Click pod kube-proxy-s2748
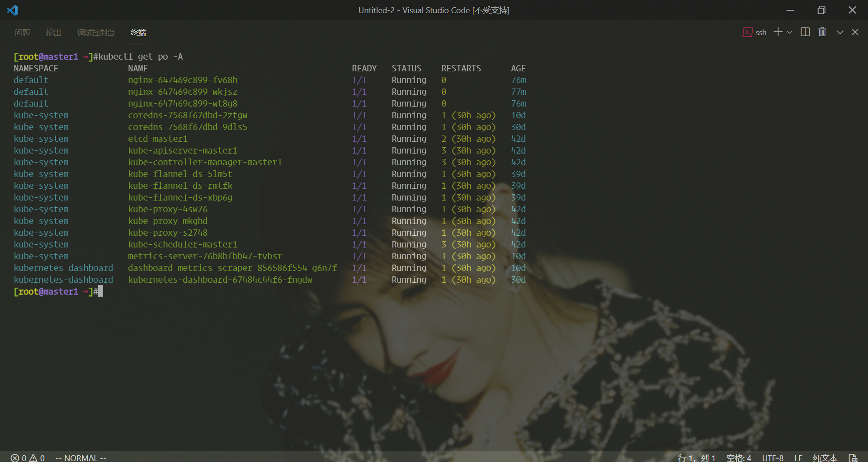Screen dimensions: 868x462 tap(168, 233)
